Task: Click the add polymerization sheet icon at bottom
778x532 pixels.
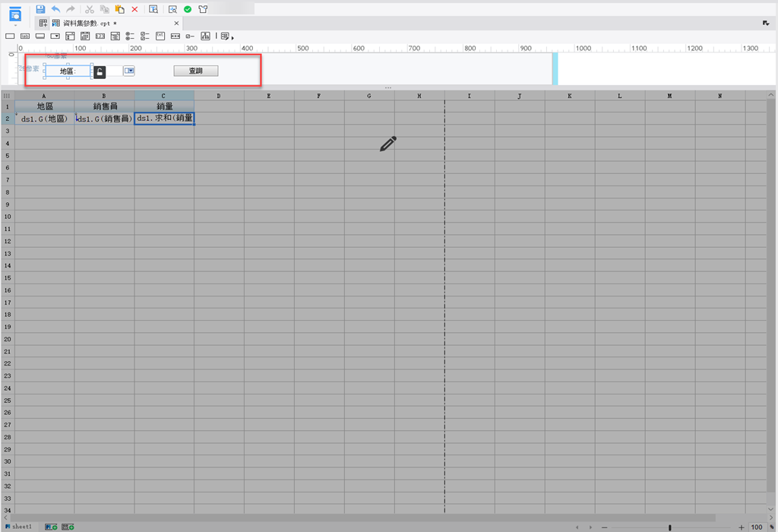Action: (68, 527)
